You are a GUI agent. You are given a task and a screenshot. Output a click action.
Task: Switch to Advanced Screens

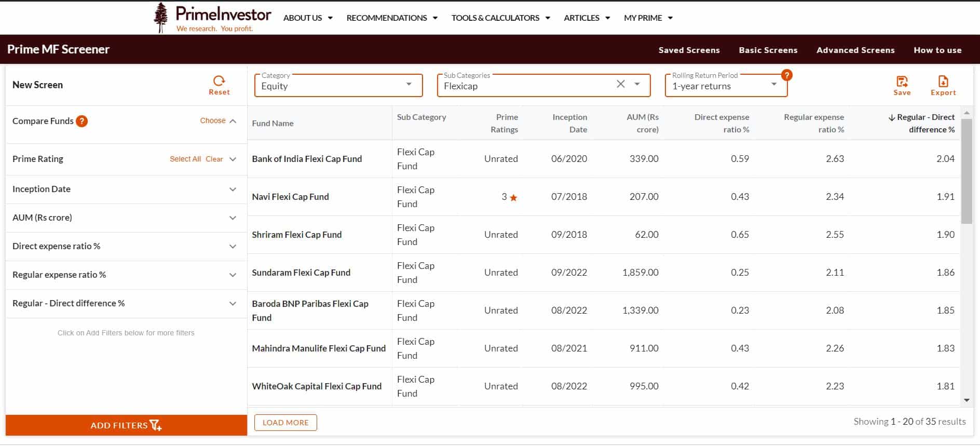click(855, 50)
